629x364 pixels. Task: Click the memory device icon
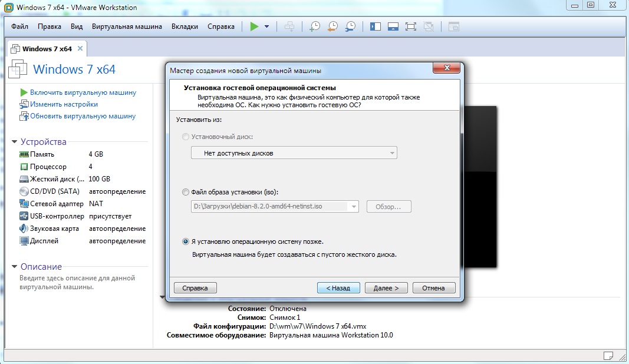pyautogui.click(x=24, y=154)
